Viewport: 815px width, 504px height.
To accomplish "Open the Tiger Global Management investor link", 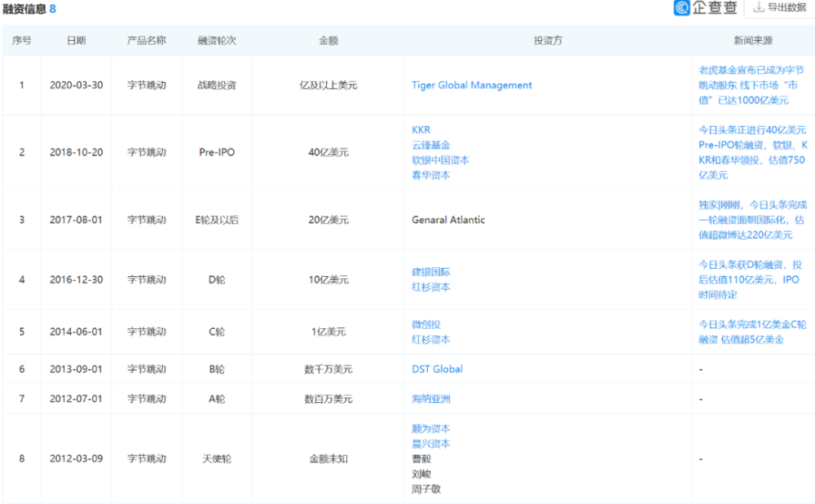I will [x=471, y=85].
